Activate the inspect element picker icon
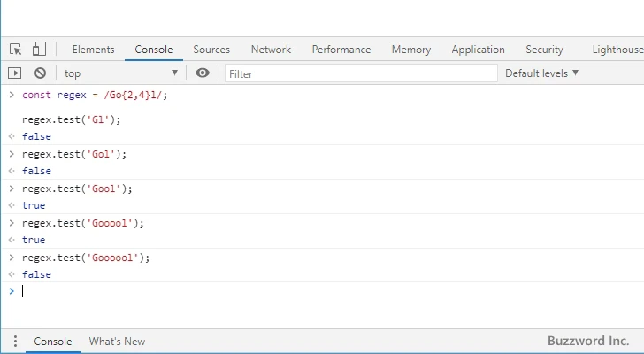 tap(16, 50)
